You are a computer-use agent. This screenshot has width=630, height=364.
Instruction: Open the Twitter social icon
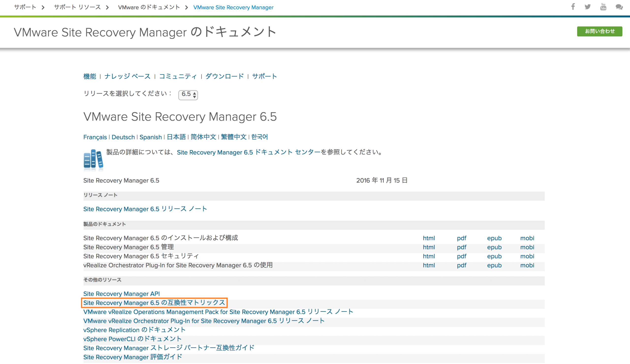pos(588,7)
